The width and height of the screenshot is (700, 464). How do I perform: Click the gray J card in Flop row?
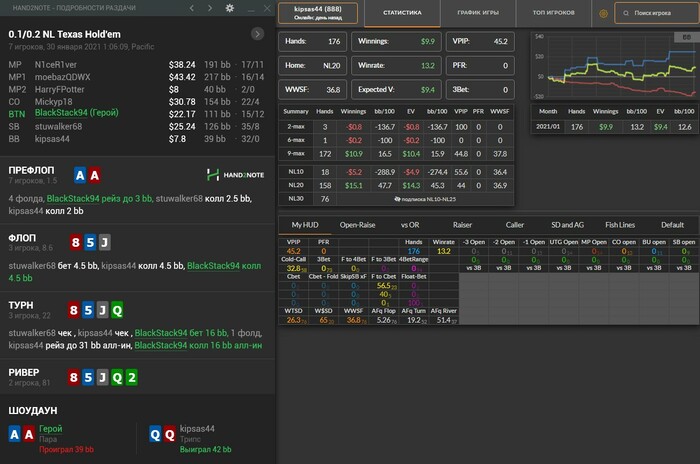pos(104,242)
